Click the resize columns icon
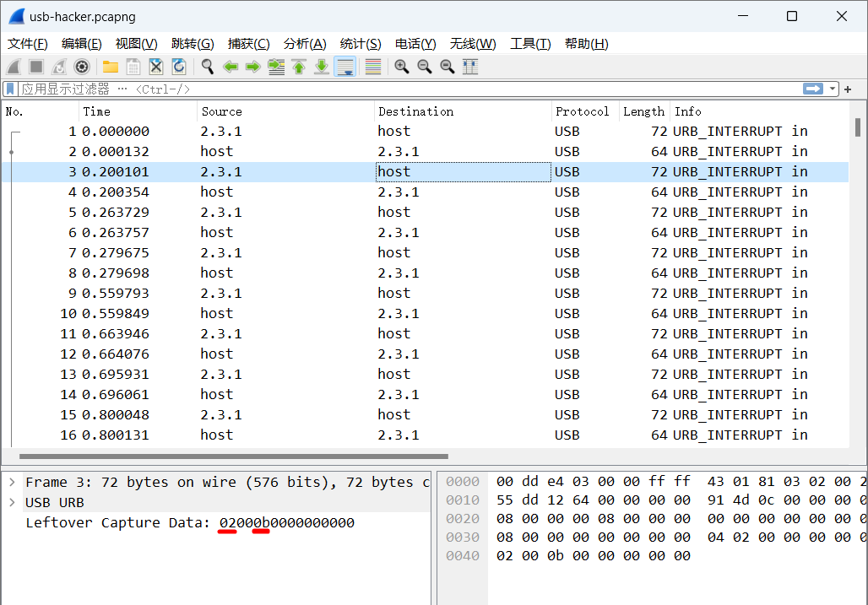Image resolution: width=868 pixels, height=605 pixels. pyautogui.click(x=470, y=67)
